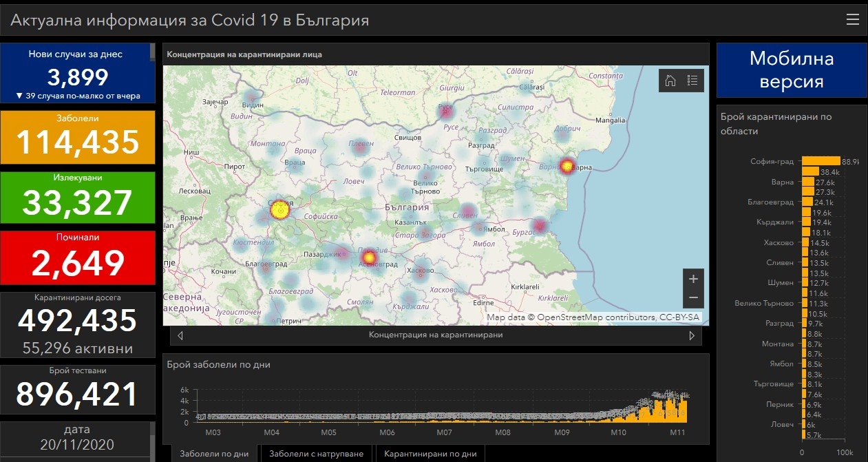Select the Карантинирани по дни tab
Screen dimensions: 868x462
pyautogui.click(x=430, y=454)
